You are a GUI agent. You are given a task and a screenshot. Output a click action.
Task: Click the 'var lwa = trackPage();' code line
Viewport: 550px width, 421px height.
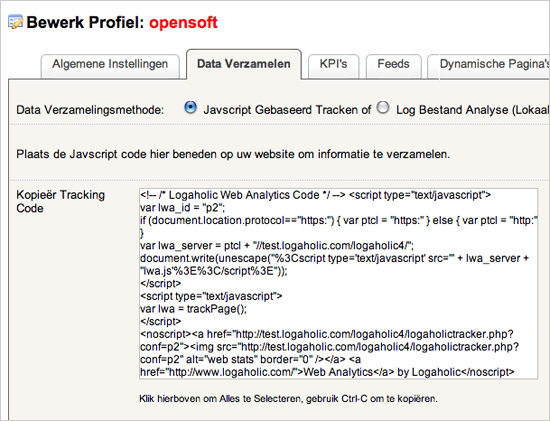193,309
